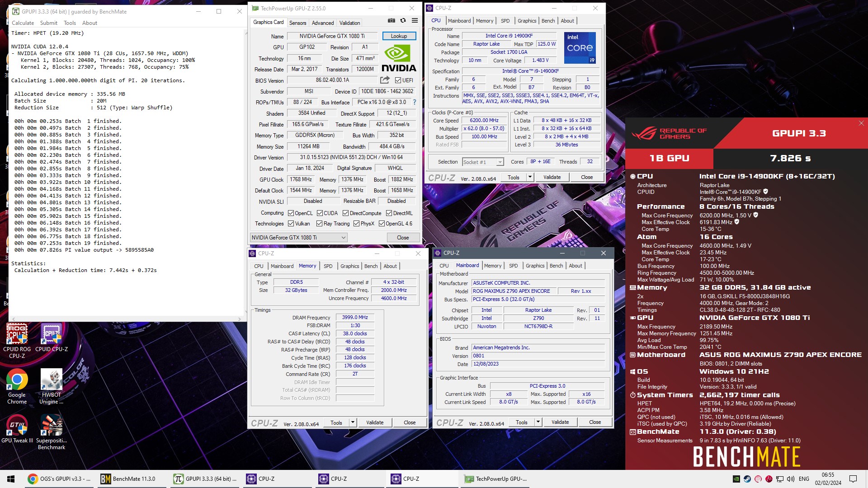This screenshot has height=488, width=868.
Task: Open the GPU-Z hamburger menu icon
Action: [415, 21]
